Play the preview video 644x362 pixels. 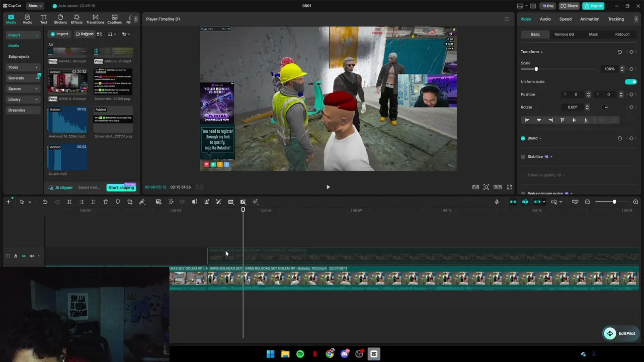point(328,187)
